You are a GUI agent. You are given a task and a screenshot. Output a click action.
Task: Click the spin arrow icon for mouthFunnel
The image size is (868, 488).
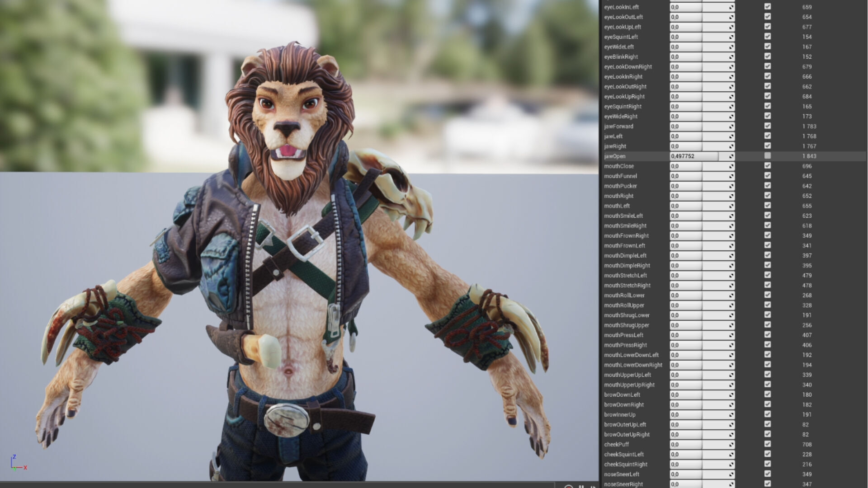[x=731, y=176]
